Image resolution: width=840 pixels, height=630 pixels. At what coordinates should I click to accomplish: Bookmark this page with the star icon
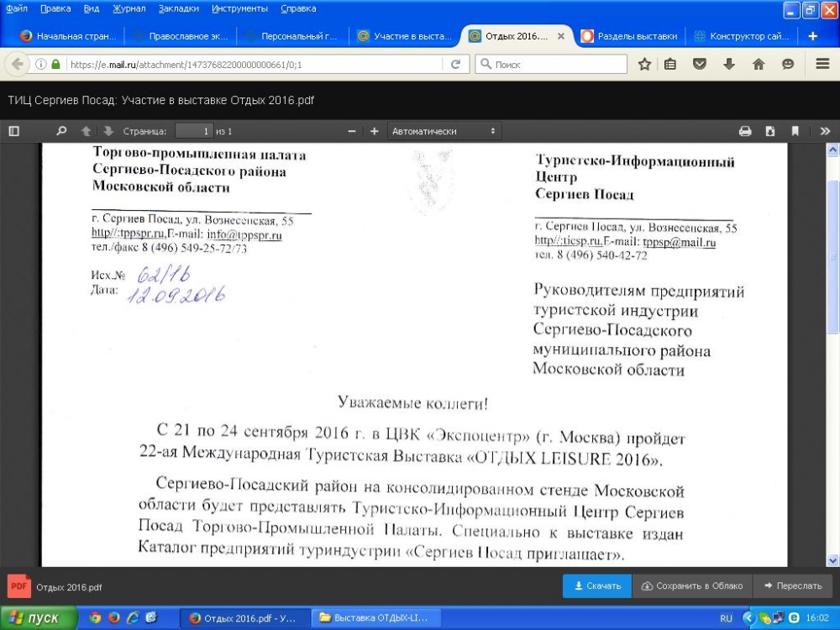[644, 64]
